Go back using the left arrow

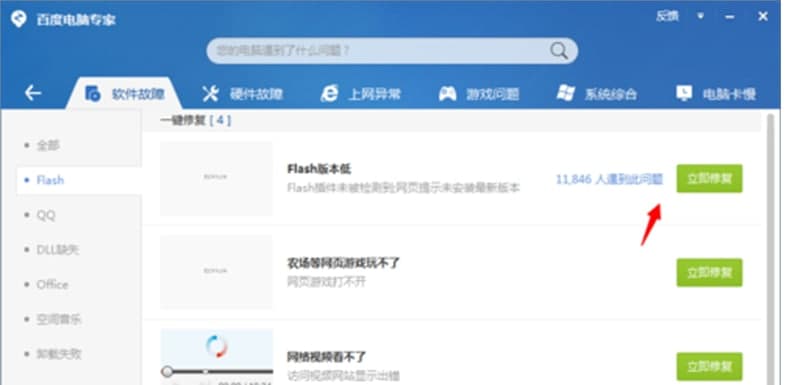pyautogui.click(x=33, y=93)
